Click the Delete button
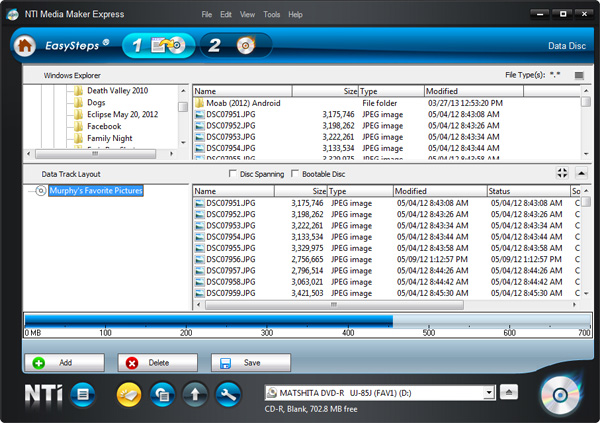 [158, 363]
